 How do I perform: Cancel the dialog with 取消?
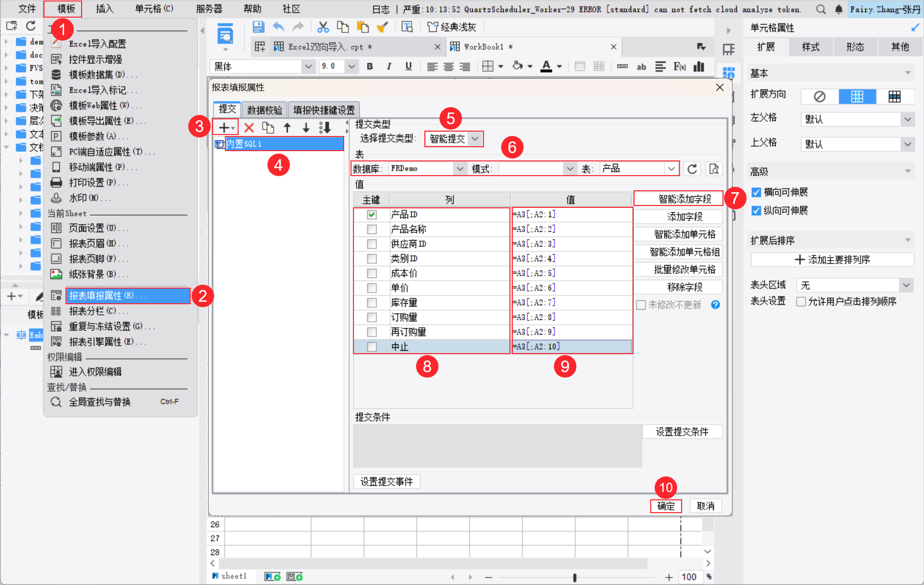click(705, 506)
